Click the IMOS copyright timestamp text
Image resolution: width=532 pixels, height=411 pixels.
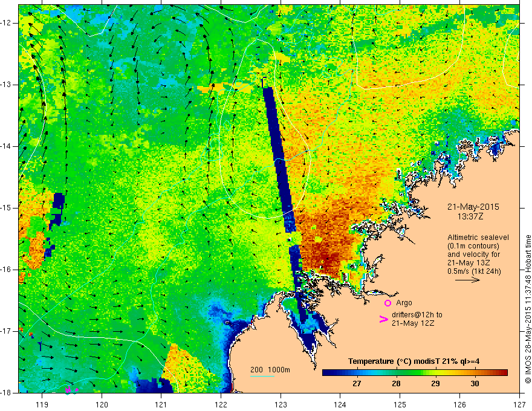(x=528, y=309)
